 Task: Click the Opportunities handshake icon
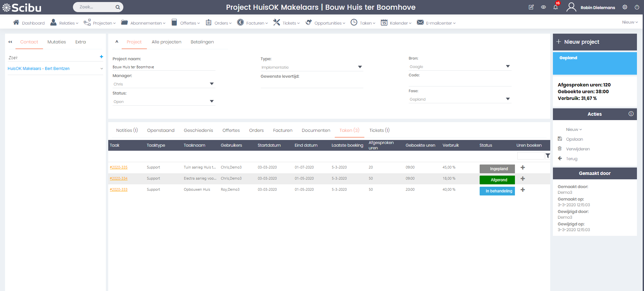coord(309,22)
